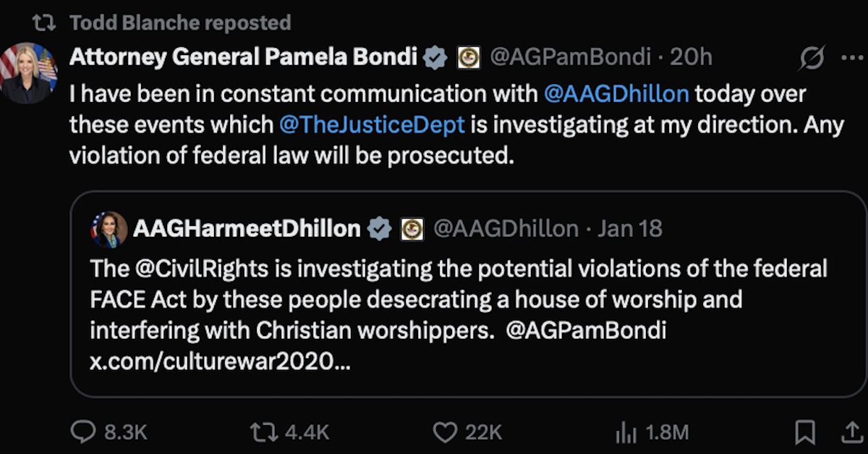Like the post via heart icon
This screenshot has width=868, height=454.
(444, 432)
